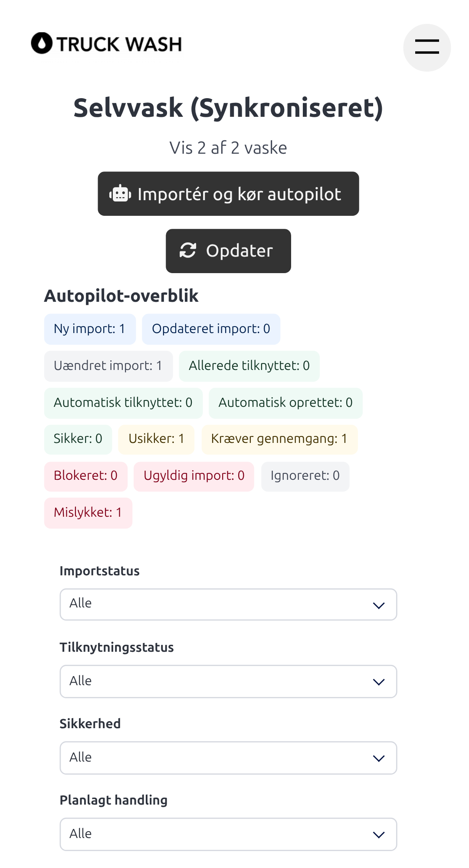
Task: Select the Opdateret import: 0 badge
Action: tap(211, 329)
